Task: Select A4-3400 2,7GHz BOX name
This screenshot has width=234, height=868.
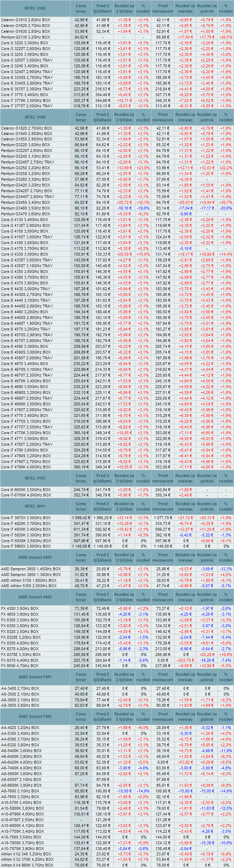Action: (20, 688)
